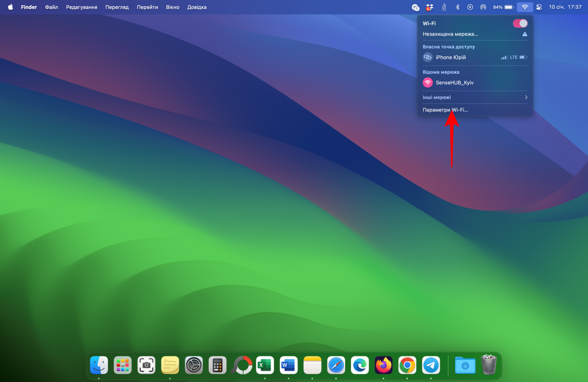Toggle the Wi-Fi switch off
Screen dimensions: 588x382
click(x=520, y=23)
